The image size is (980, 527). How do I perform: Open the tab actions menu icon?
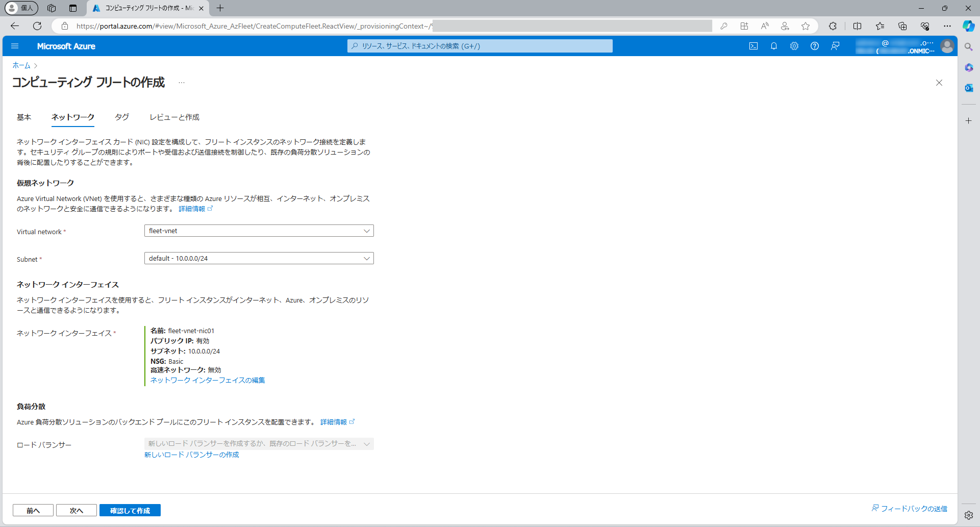73,8
